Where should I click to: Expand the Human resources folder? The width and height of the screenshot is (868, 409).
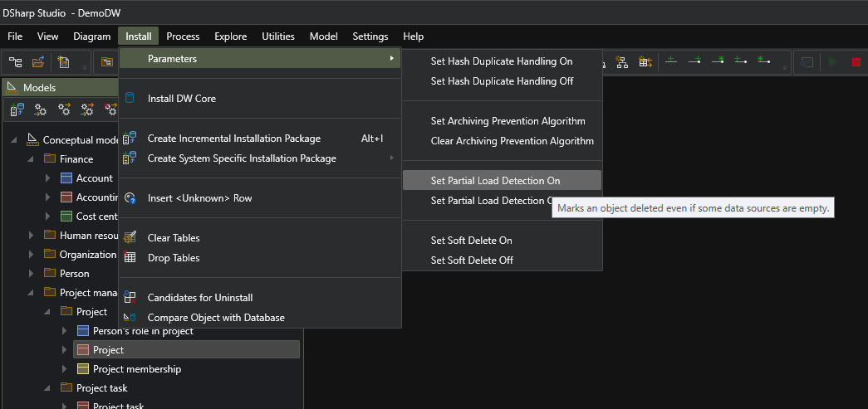pyautogui.click(x=31, y=236)
